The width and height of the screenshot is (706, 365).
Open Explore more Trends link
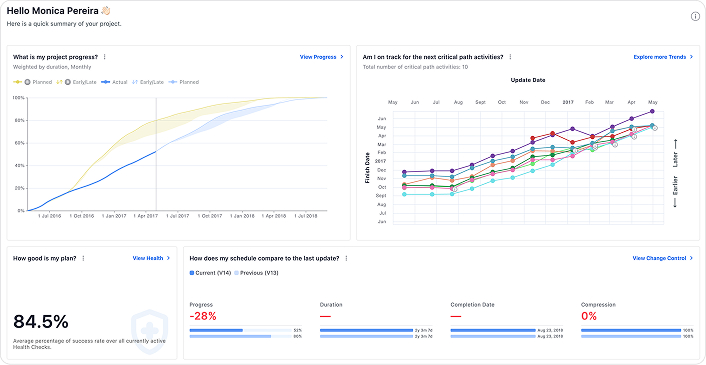[663, 57]
